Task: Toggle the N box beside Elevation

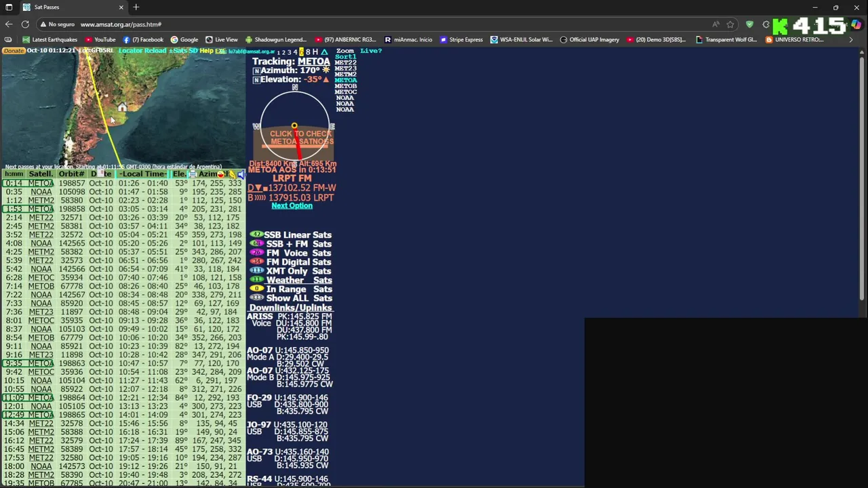Action: [256, 80]
